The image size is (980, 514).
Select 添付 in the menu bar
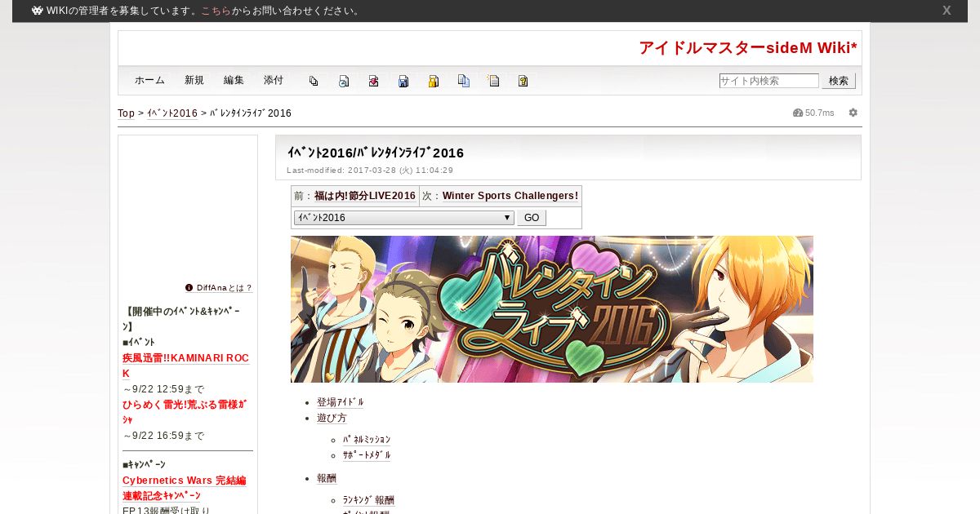(x=274, y=81)
